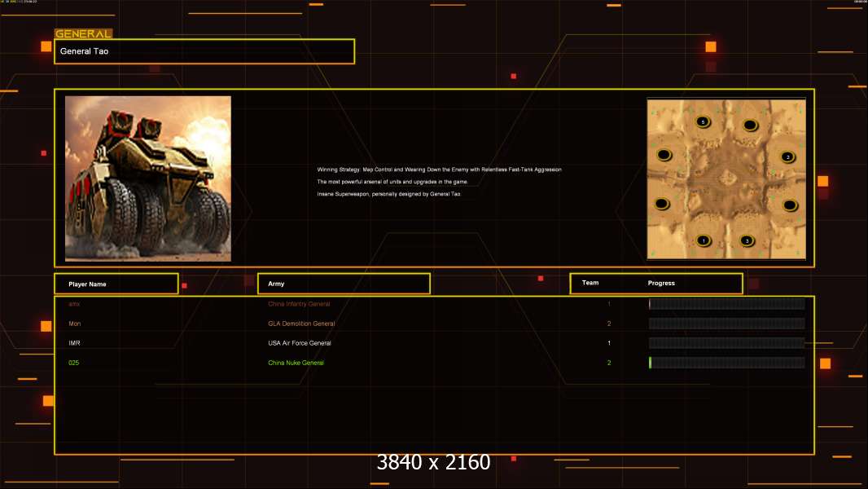868x489 pixels.
Task: Select start position 3 on the minimap
Action: [747, 240]
